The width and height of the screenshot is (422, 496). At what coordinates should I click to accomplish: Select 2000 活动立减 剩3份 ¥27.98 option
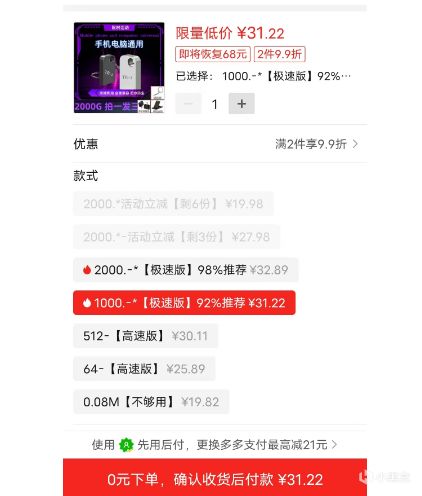(x=177, y=237)
